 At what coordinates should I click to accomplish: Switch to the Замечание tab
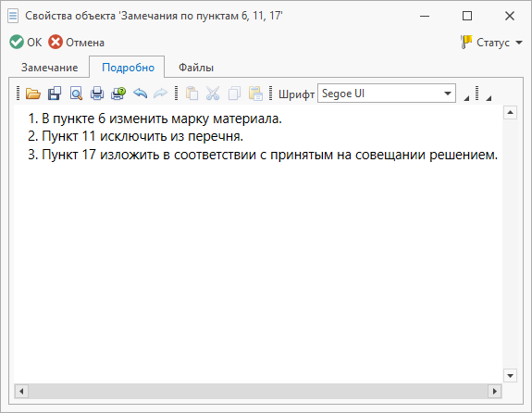coord(50,68)
